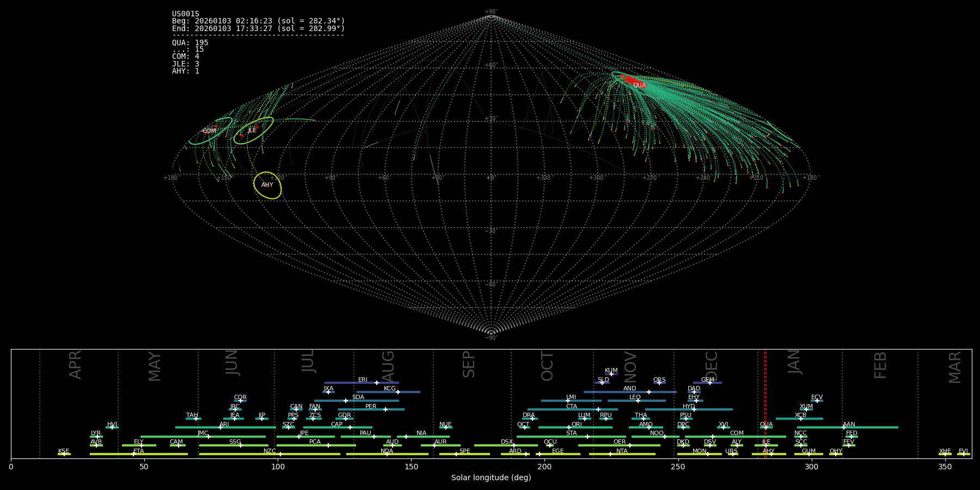Click the HYD shower label in the timeline
Viewport: 980px width, 490px height.
pyautogui.click(x=689, y=407)
